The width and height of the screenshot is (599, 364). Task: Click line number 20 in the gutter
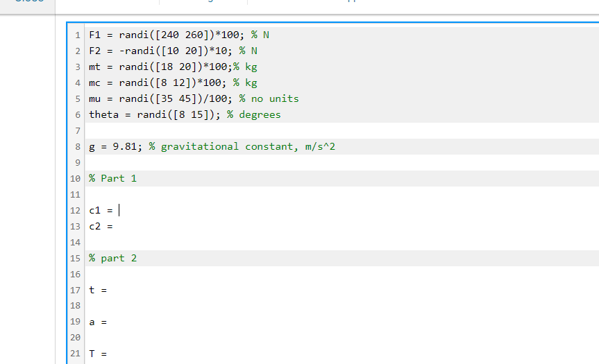click(x=75, y=338)
